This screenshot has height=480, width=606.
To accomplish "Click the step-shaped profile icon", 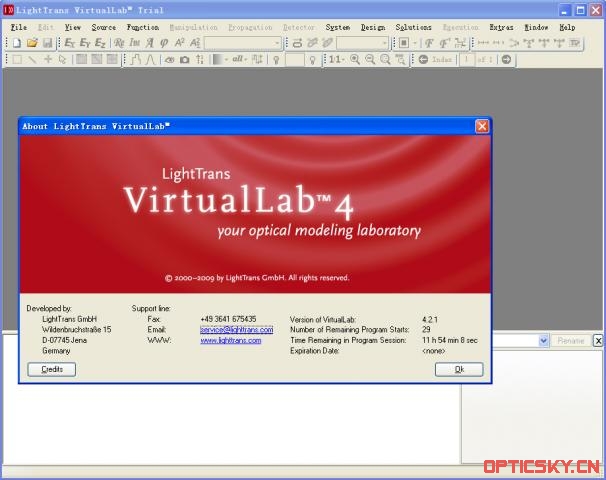I will pyautogui.click(x=136, y=60).
